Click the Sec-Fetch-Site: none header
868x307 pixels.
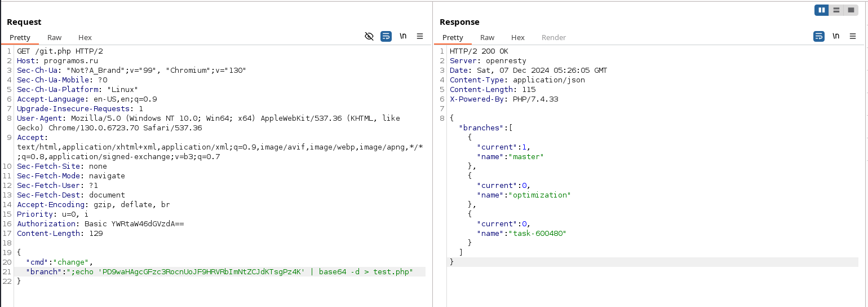[62, 166]
